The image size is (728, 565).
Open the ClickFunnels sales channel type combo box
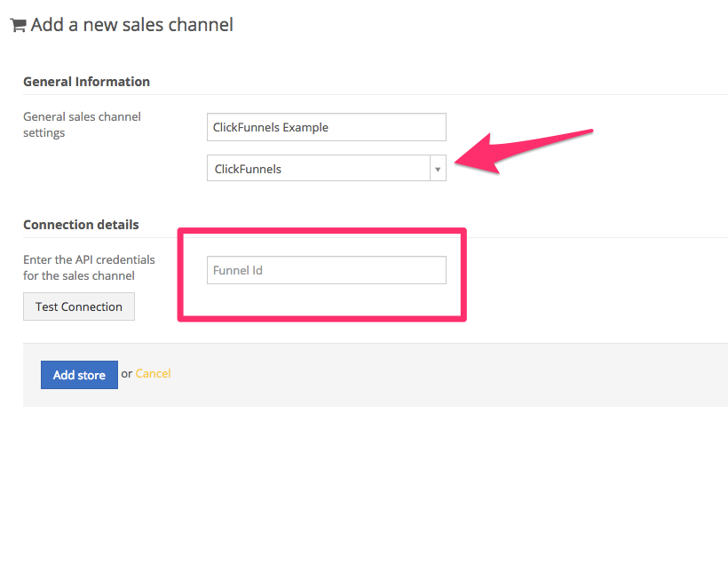click(x=327, y=168)
